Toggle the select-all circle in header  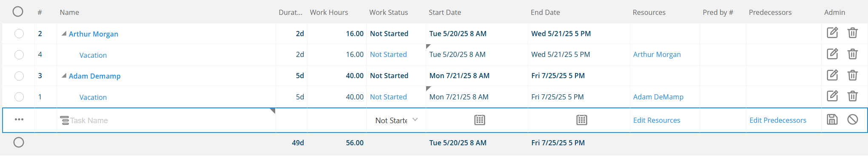pyautogui.click(x=18, y=11)
